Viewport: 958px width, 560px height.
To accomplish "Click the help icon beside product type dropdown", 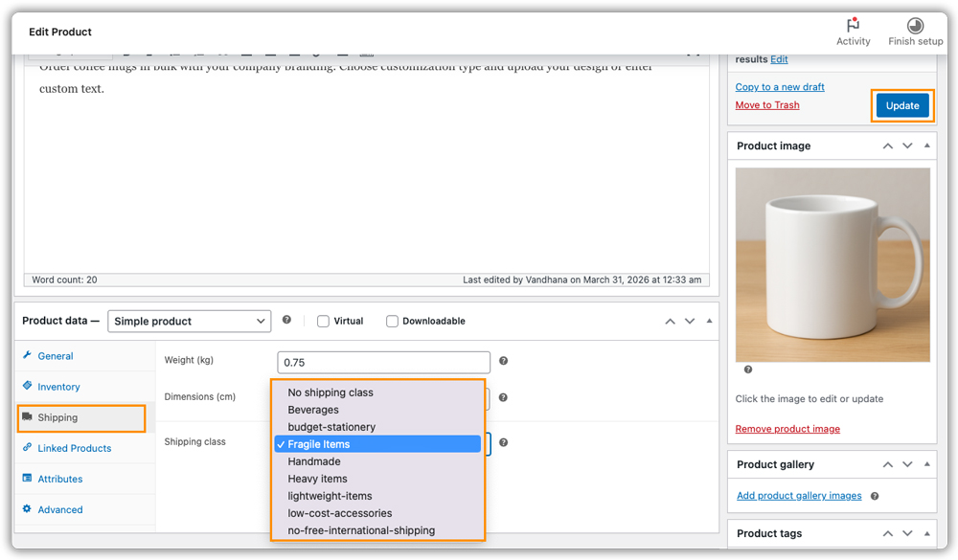I will (x=286, y=320).
